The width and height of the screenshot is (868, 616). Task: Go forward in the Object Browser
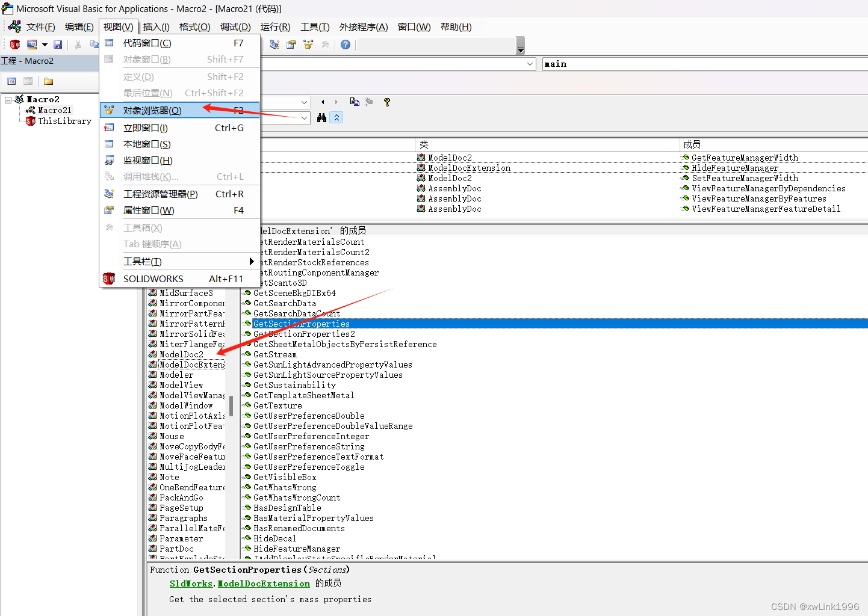[x=336, y=102]
